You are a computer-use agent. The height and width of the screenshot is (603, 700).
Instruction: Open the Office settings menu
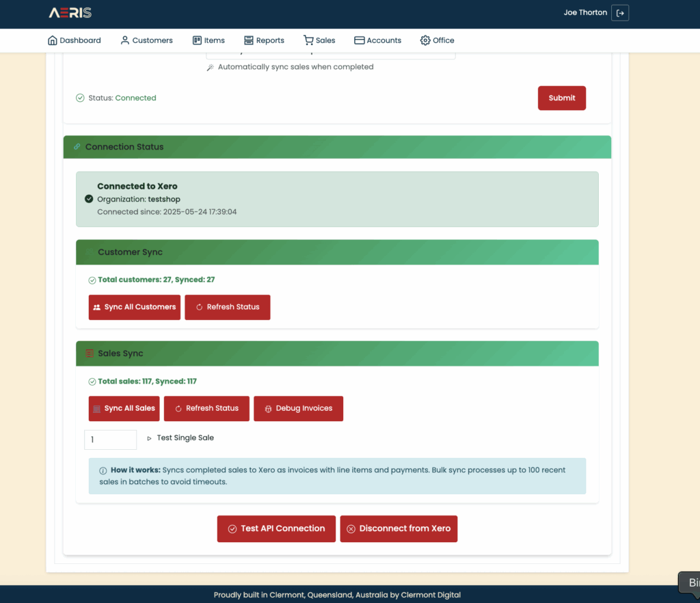(437, 40)
